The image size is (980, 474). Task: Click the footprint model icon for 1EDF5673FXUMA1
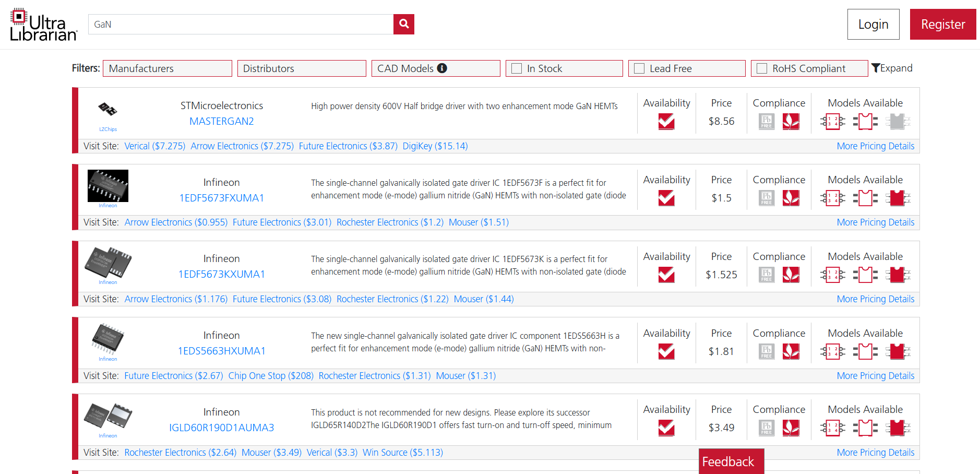click(865, 198)
